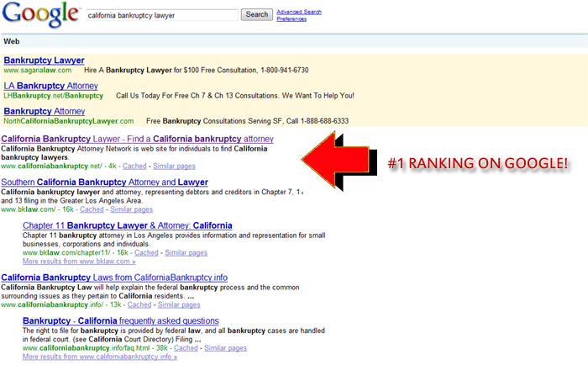The image size is (588, 365).
Task: Click NorthCaliforniaBankruptcyLawyer.com ad URL
Action: (x=69, y=121)
